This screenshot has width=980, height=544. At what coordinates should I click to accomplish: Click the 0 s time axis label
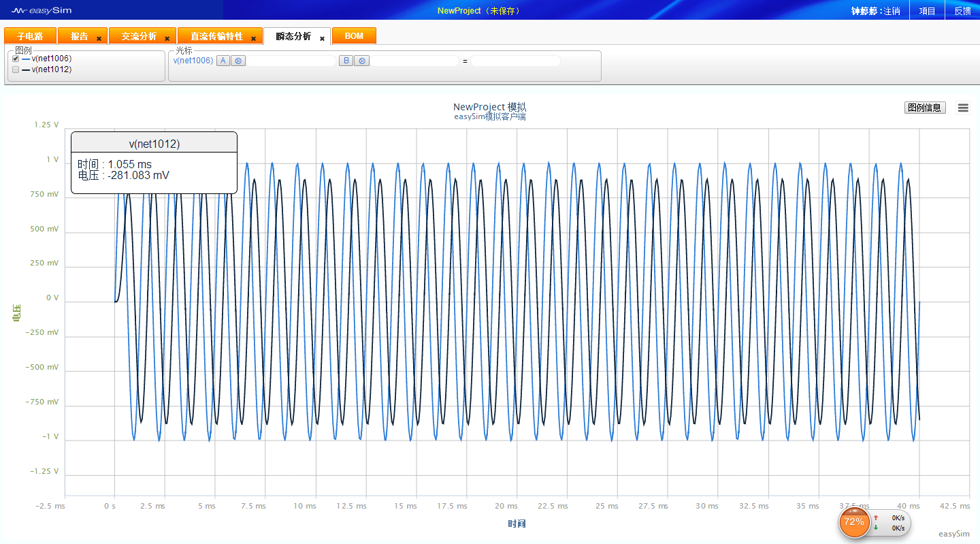(x=110, y=506)
